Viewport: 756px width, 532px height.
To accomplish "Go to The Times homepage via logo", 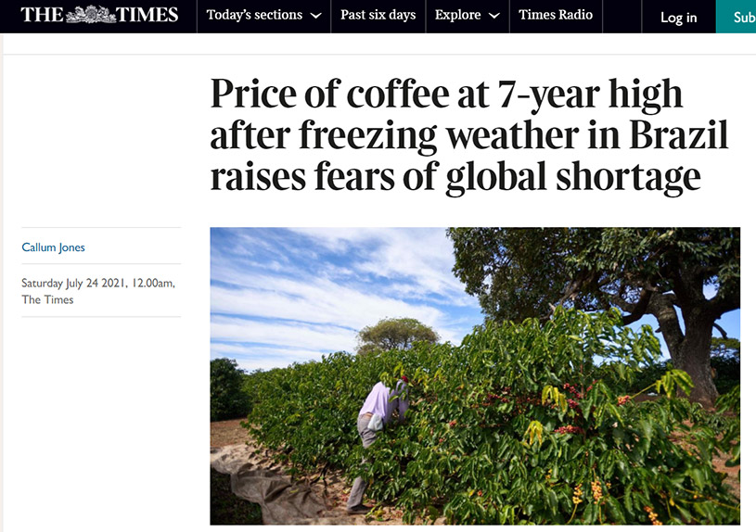I will (x=100, y=15).
